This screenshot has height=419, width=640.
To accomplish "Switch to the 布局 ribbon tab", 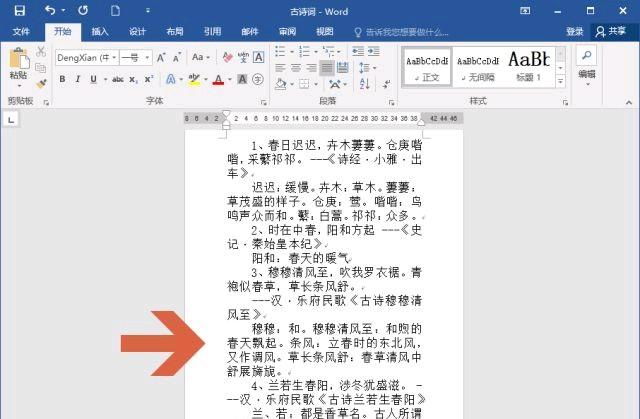I will pos(175,31).
